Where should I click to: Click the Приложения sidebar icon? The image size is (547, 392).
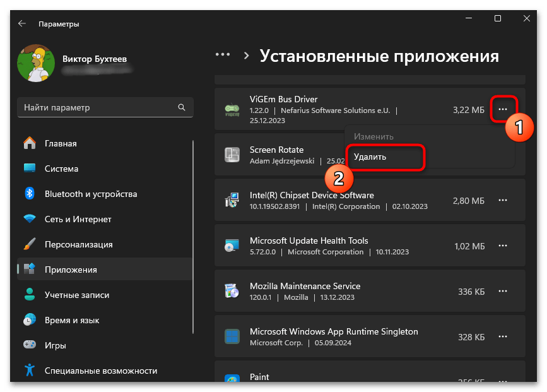tap(30, 269)
